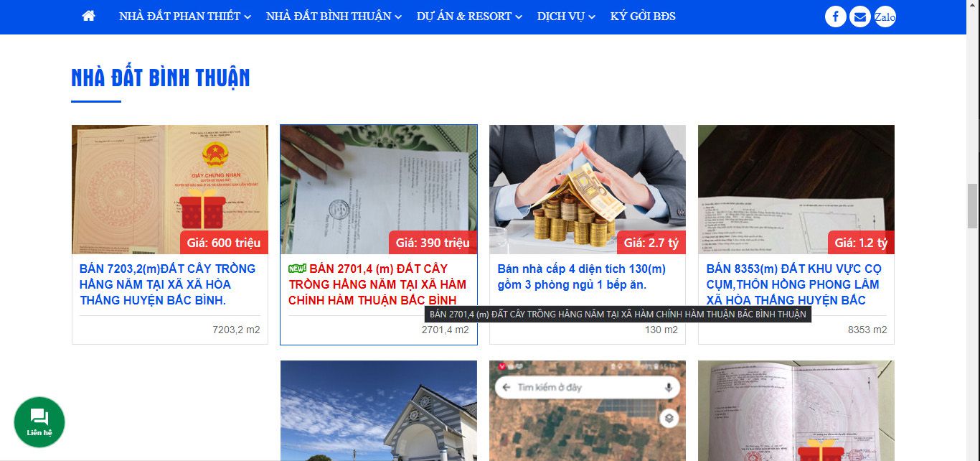This screenshot has width=980, height=461.
Task: Open listing Bán nhà cấp 4 diện tích 130(m)
Action: 582,276
